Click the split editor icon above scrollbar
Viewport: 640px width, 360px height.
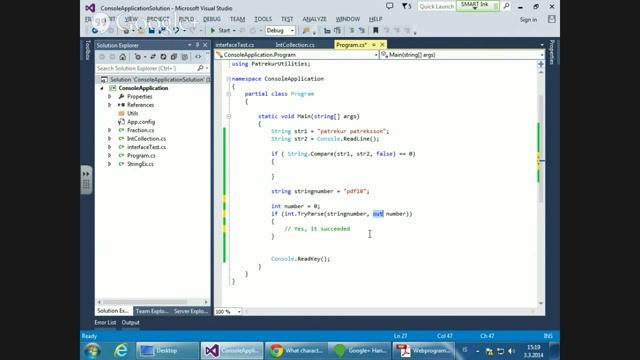(x=541, y=64)
